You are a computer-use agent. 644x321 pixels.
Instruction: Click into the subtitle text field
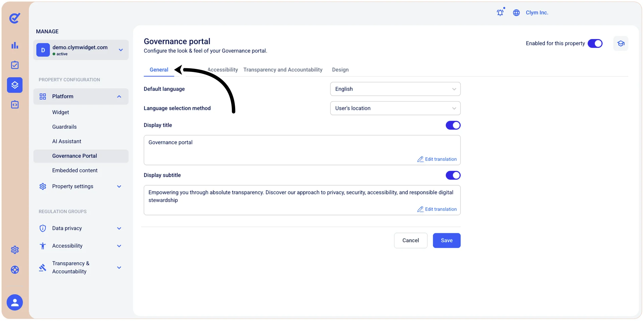click(302, 200)
